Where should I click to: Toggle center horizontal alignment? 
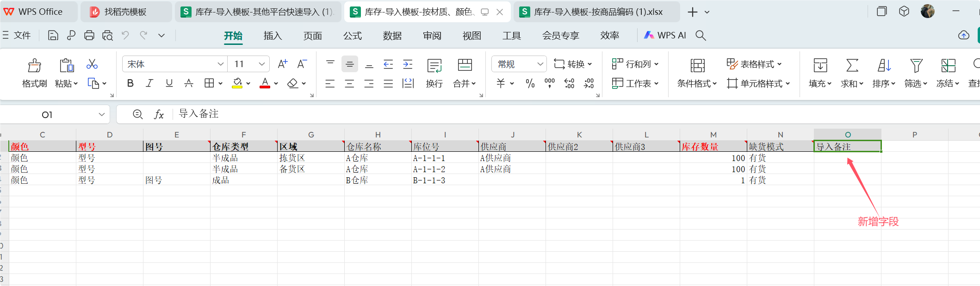click(349, 83)
